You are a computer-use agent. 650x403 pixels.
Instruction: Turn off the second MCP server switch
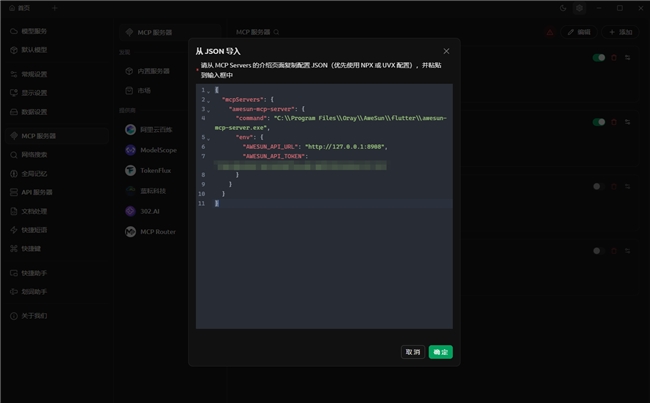pos(598,122)
